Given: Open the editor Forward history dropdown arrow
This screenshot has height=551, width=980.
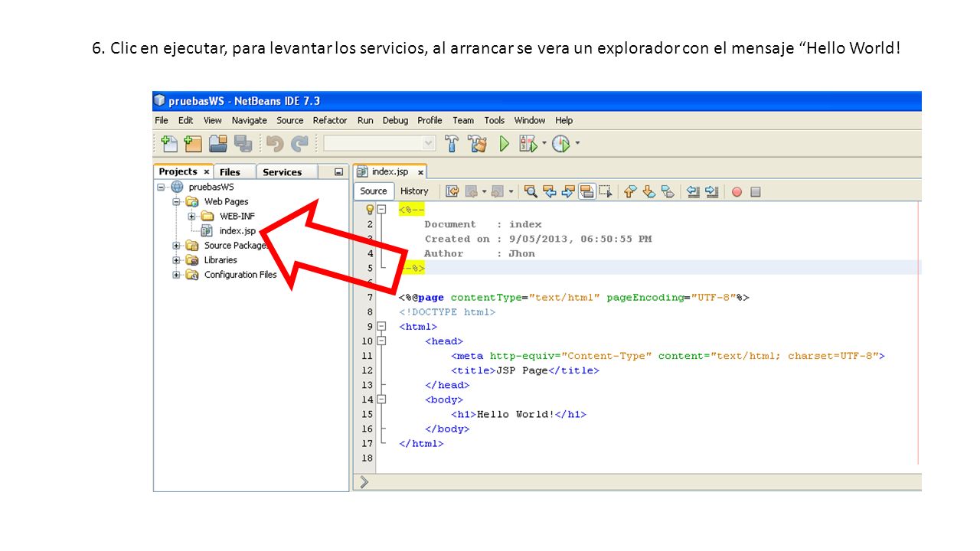Looking at the screenshot, I should [511, 191].
